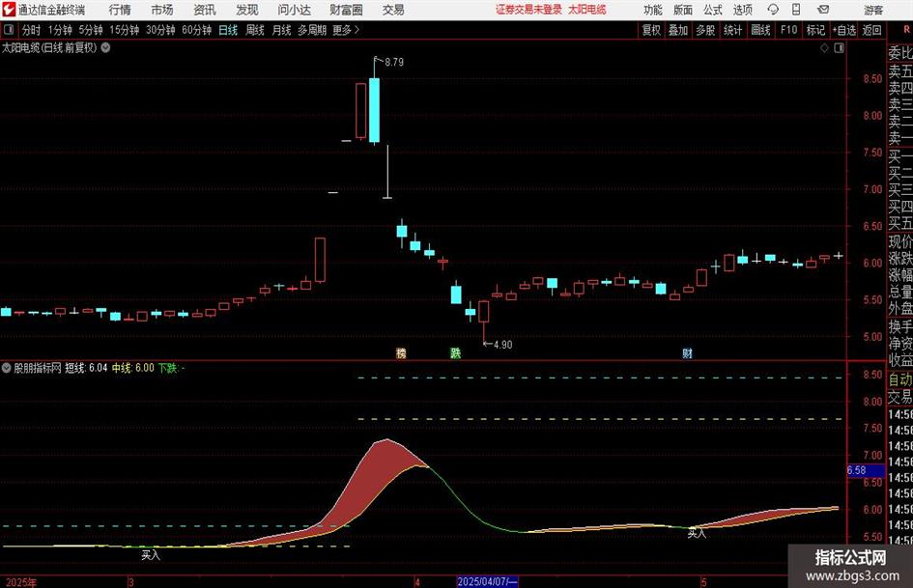Click the 榜 marker on the chart
Viewport: 913px width, 588px height.
click(x=401, y=352)
